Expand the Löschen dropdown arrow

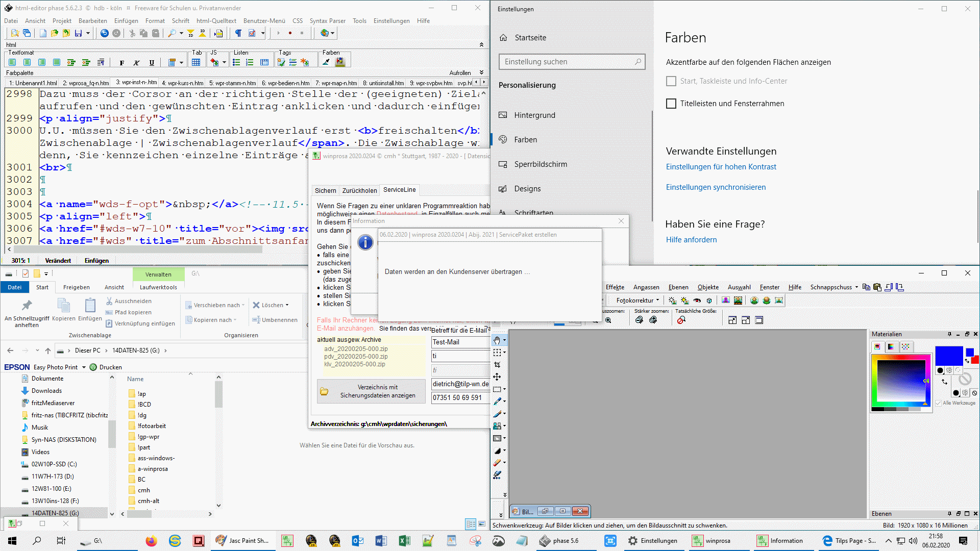[287, 305]
